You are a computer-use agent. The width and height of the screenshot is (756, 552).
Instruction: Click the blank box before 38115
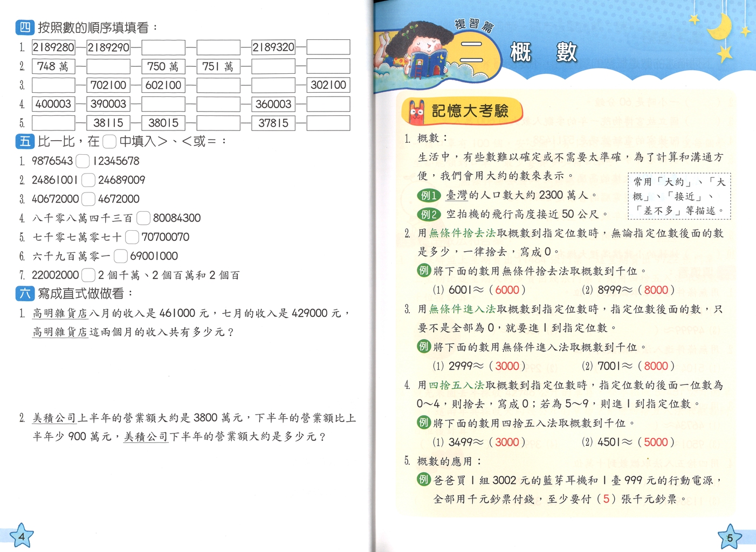click(53, 123)
